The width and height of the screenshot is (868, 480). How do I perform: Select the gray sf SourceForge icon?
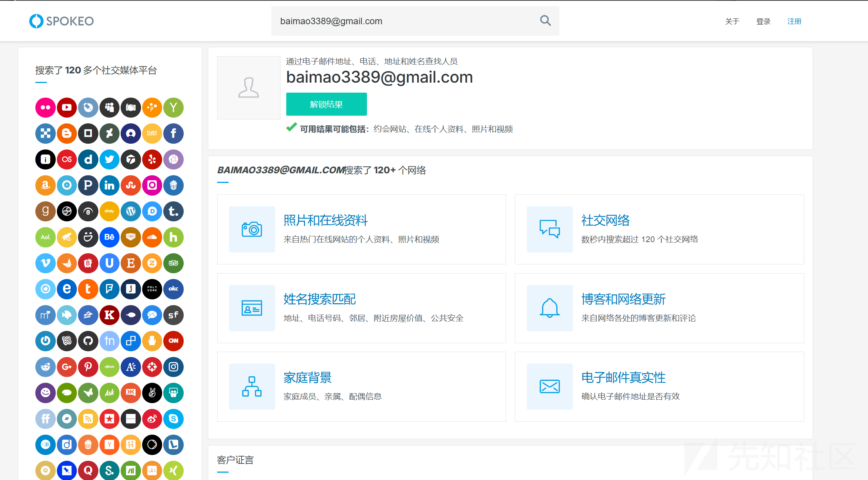173,315
